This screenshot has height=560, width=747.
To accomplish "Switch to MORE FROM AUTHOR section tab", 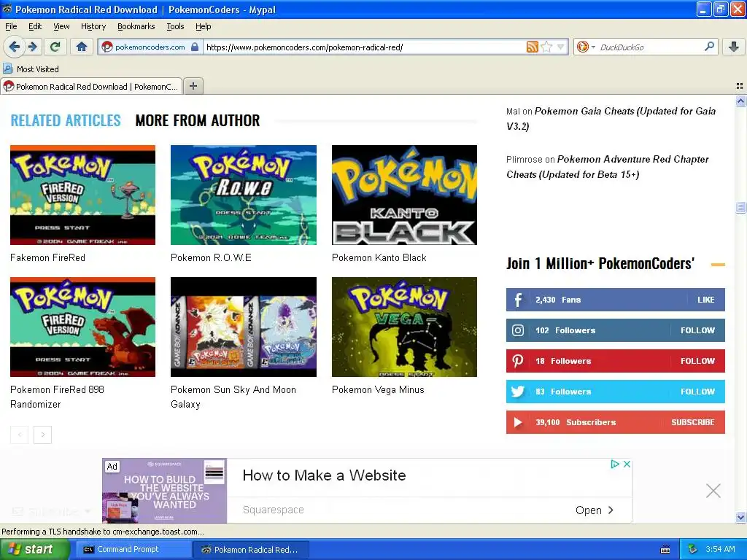I will point(197,120).
